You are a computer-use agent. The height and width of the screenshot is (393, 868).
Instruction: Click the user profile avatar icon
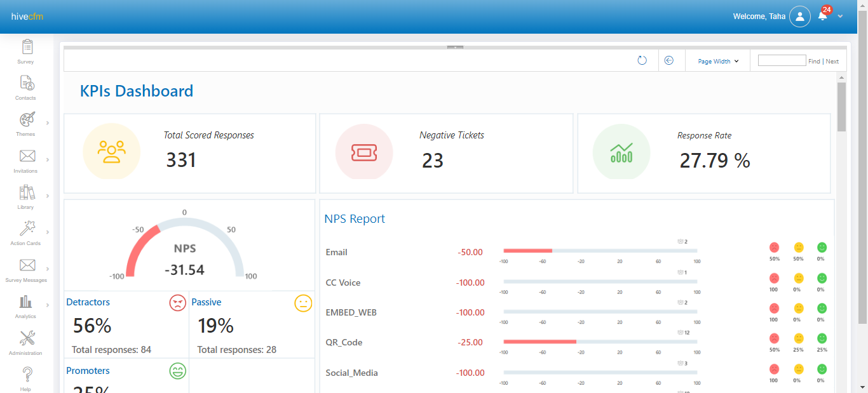(x=800, y=17)
